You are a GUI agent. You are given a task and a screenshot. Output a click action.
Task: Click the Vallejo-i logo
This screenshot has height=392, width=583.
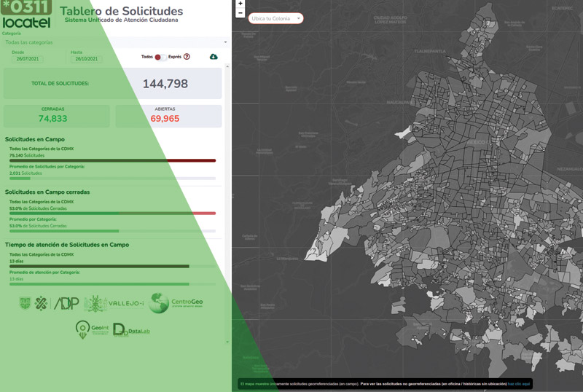(115, 303)
